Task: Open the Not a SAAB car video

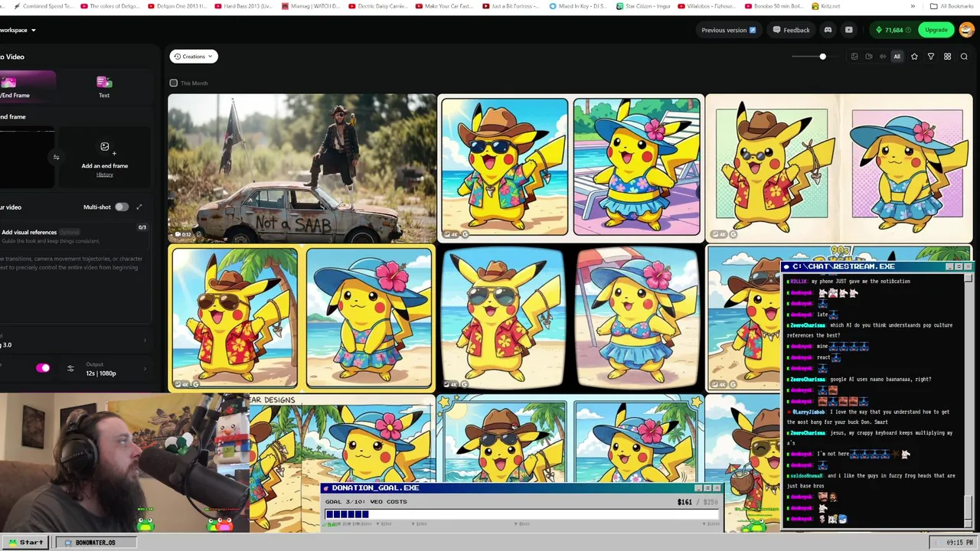Action: tap(302, 168)
